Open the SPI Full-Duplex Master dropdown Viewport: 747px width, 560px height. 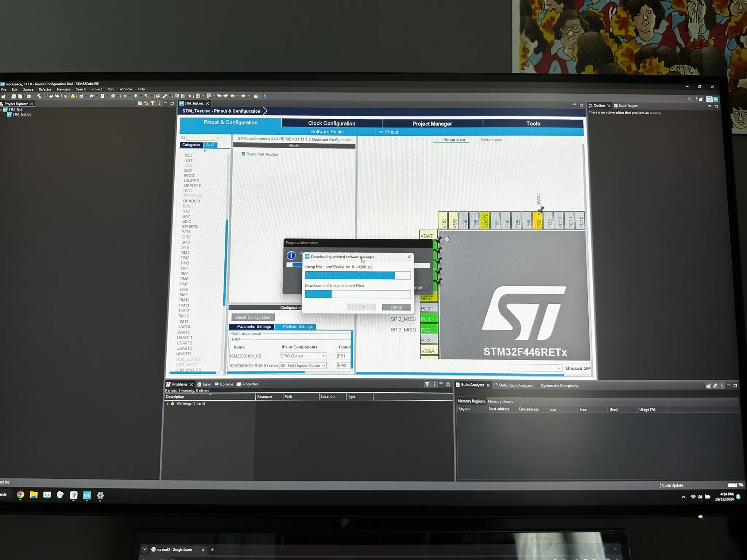pos(303,366)
